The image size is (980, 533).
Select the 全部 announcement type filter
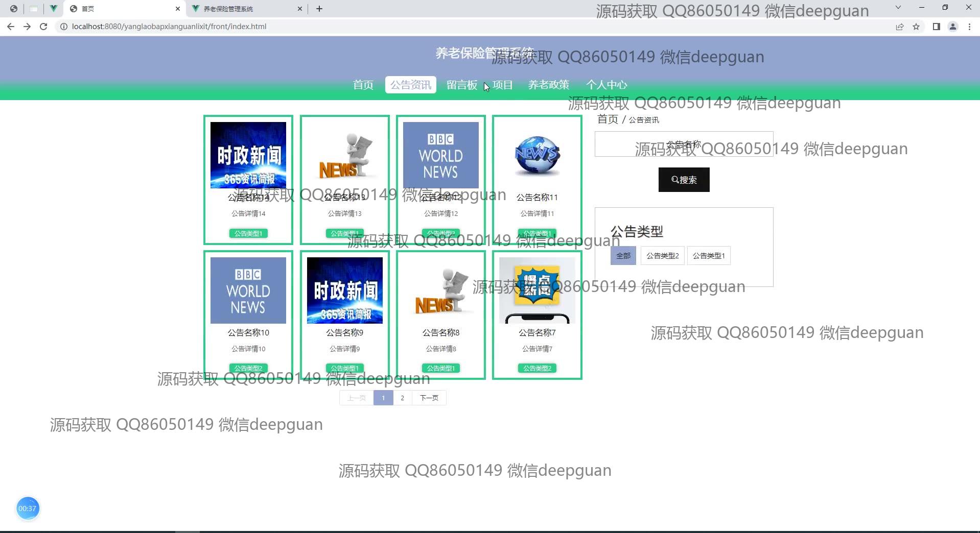pos(623,256)
